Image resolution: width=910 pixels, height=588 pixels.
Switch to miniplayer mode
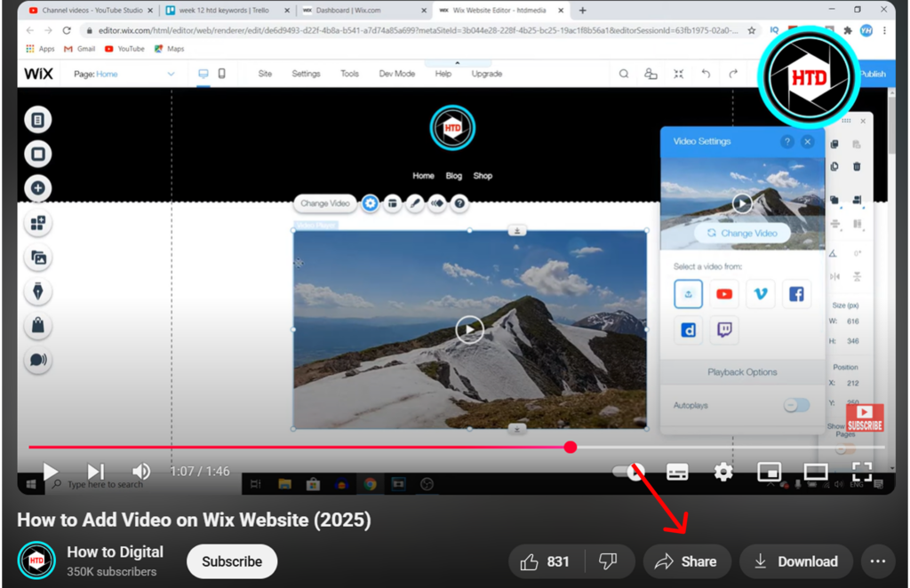(x=769, y=472)
